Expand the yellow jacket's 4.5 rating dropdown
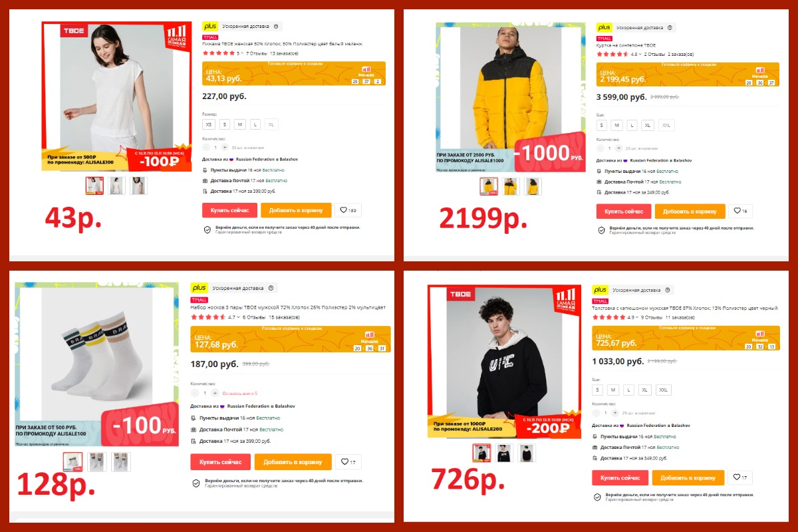Image resolution: width=798 pixels, height=532 pixels. tap(637, 55)
